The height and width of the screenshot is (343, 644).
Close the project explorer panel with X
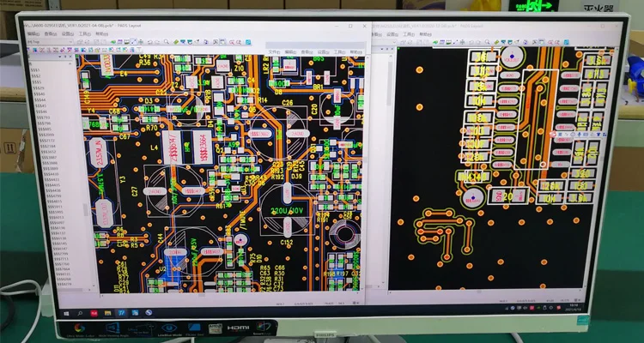click(x=70, y=57)
